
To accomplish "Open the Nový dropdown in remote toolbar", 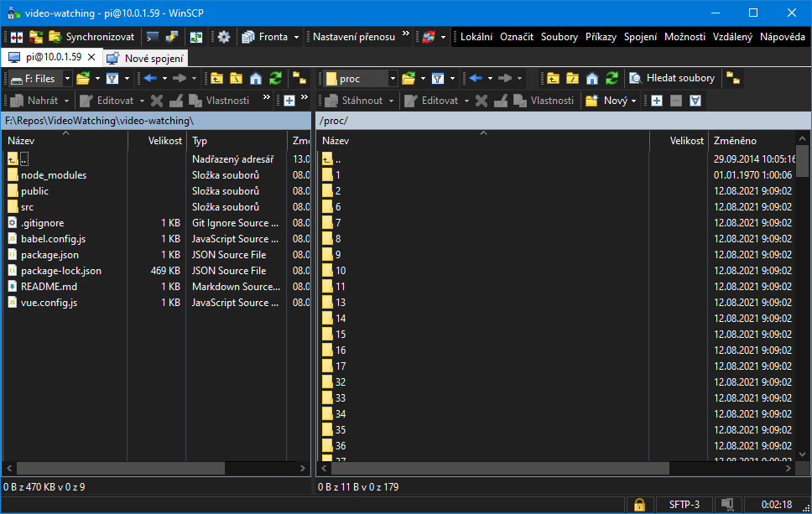I will tap(634, 101).
